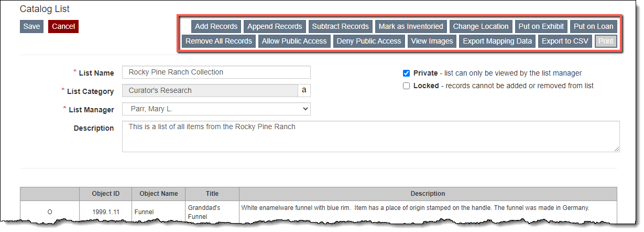Open View Images
Viewport: 644px width, 232px height.
click(432, 41)
